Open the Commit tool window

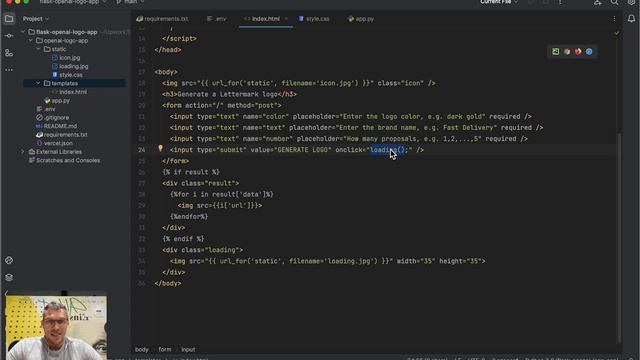[x=9, y=36]
